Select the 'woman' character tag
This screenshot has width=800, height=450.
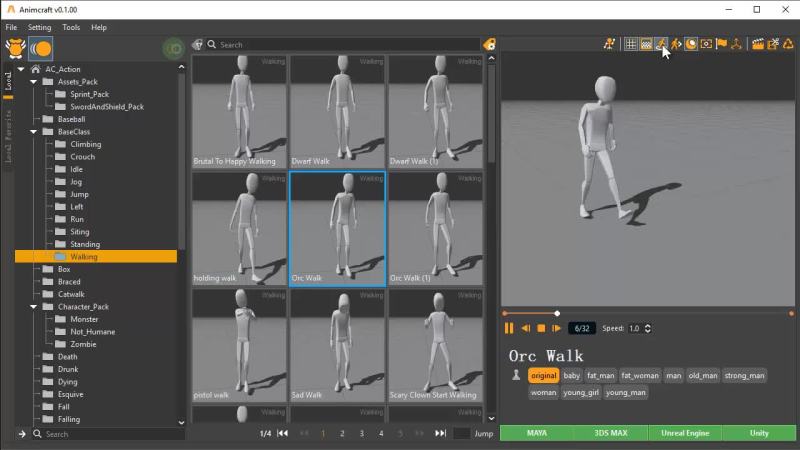(x=543, y=392)
